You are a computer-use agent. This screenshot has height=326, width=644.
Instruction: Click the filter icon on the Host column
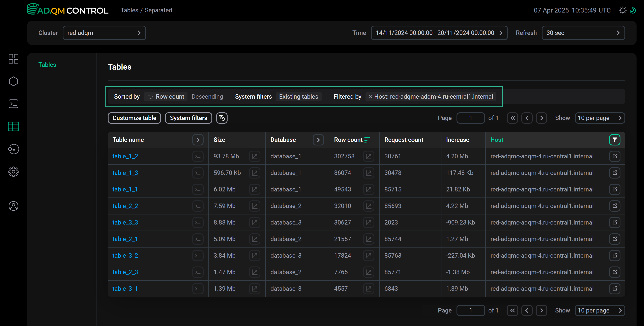(615, 140)
